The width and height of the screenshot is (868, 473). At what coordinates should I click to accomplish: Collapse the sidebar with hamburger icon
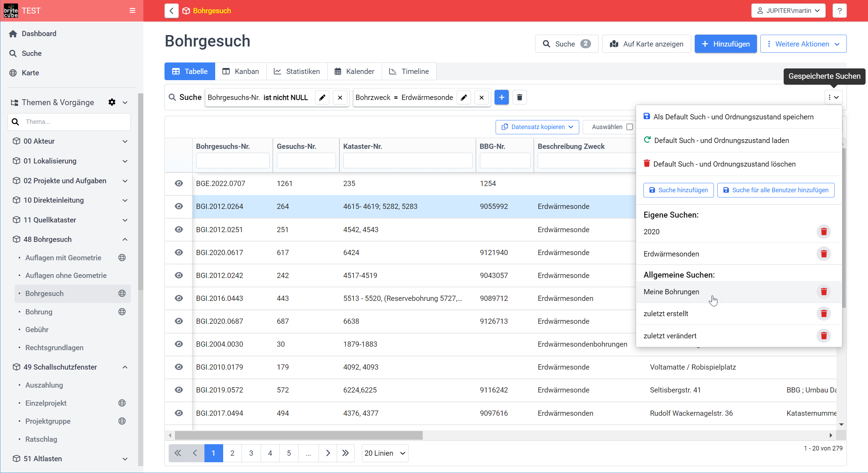click(132, 11)
